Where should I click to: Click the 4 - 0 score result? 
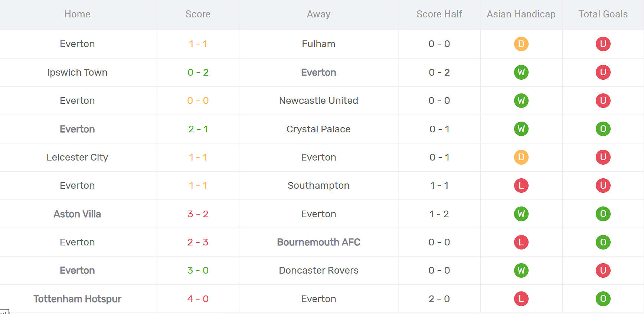[x=198, y=299]
